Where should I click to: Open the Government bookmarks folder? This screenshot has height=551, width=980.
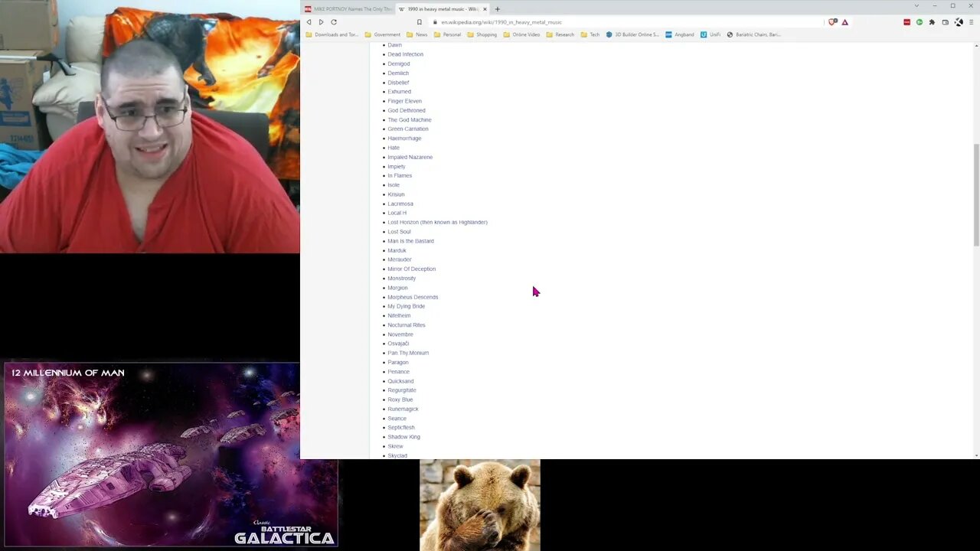point(383,34)
